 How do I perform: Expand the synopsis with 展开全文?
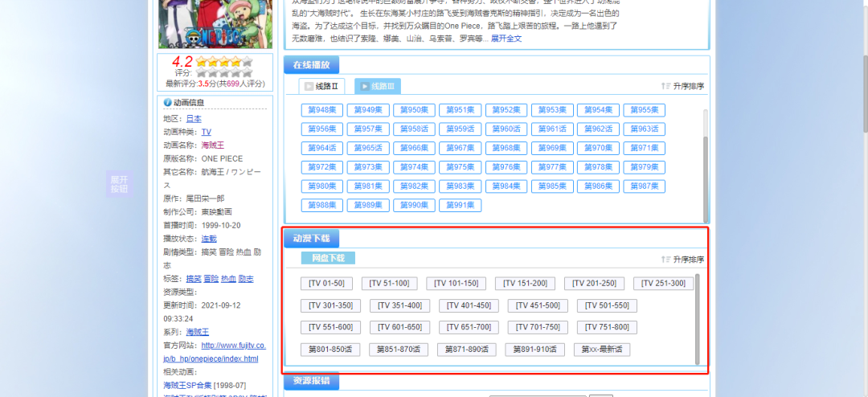point(506,39)
